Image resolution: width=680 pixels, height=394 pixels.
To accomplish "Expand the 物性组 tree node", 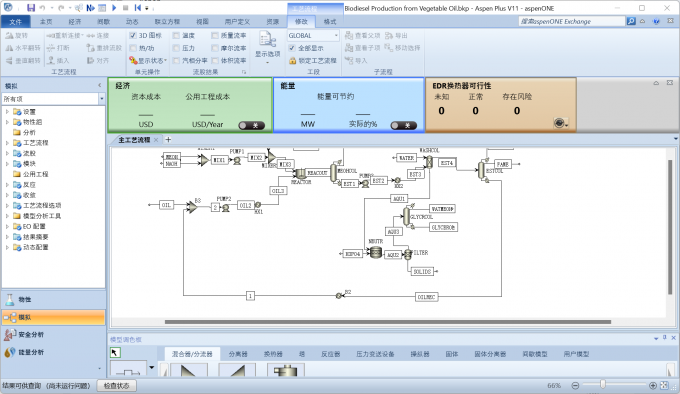I will pos(7,122).
